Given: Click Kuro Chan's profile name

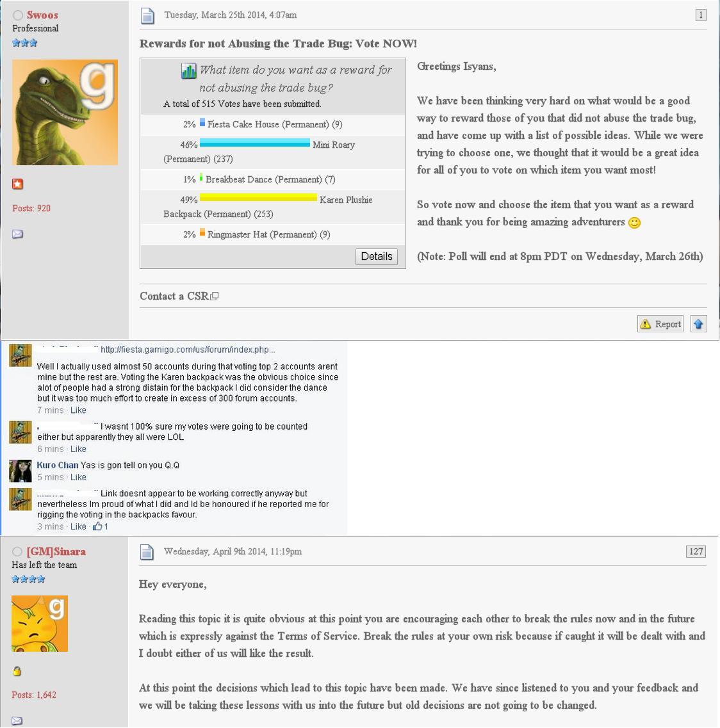Looking at the screenshot, I should (x=58, y=465).
